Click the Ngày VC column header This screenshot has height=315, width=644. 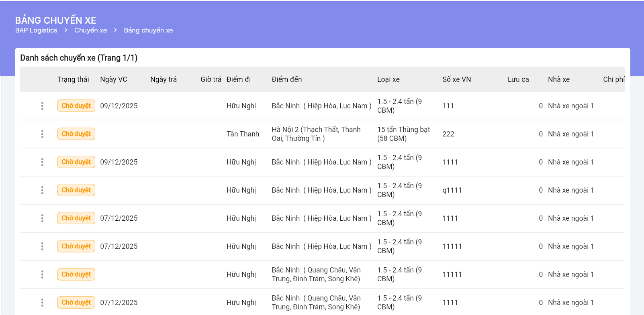(x=113, y=79)
